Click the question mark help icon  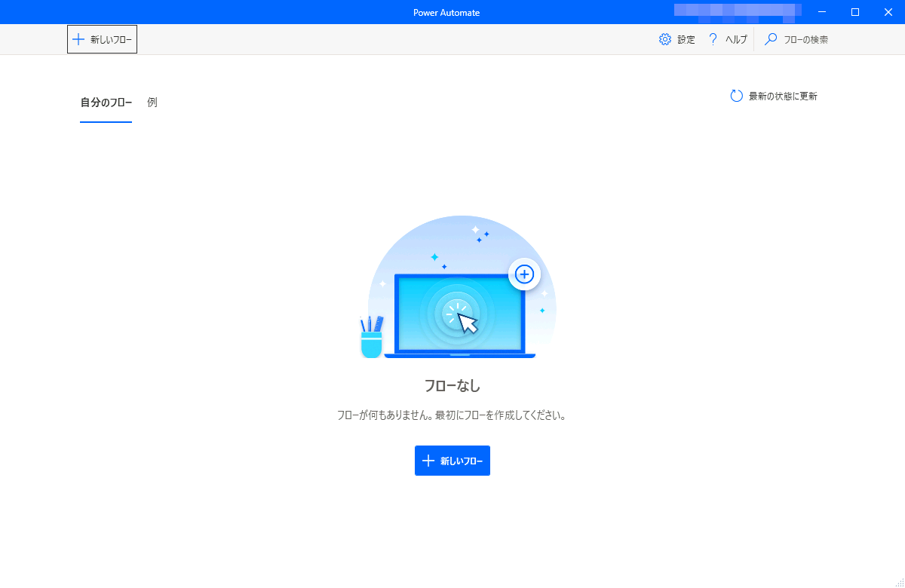(x=713, y=40)
